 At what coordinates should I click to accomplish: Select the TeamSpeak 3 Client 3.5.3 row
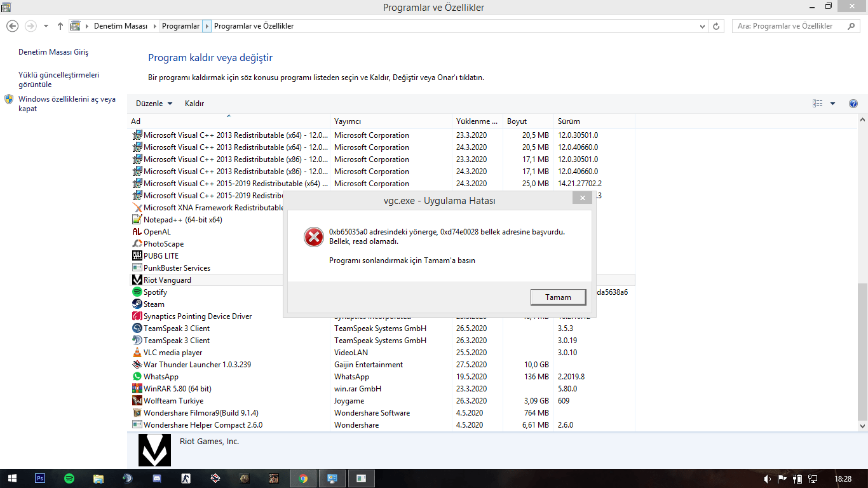(x=381, y=329)
